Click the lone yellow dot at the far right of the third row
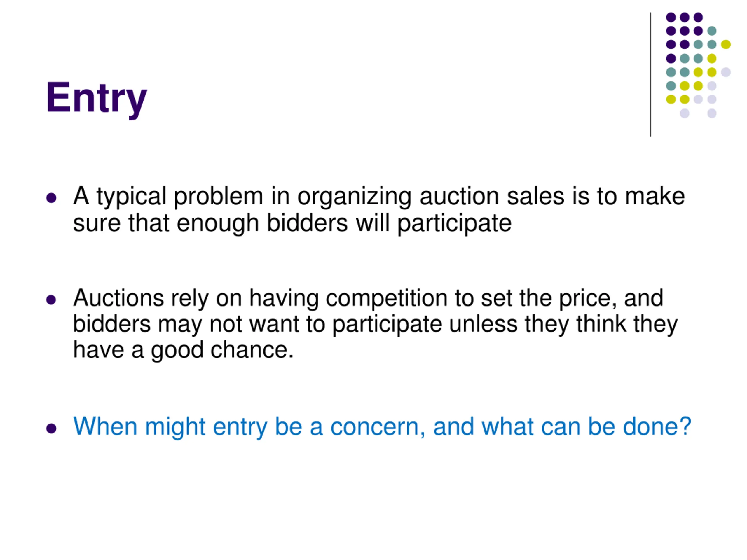 pos(726,45)
